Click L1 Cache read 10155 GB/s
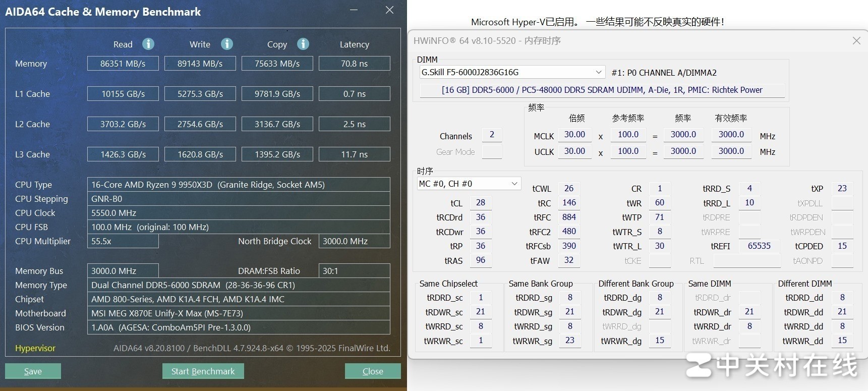The image size is (868, 391). coord(123,94)
